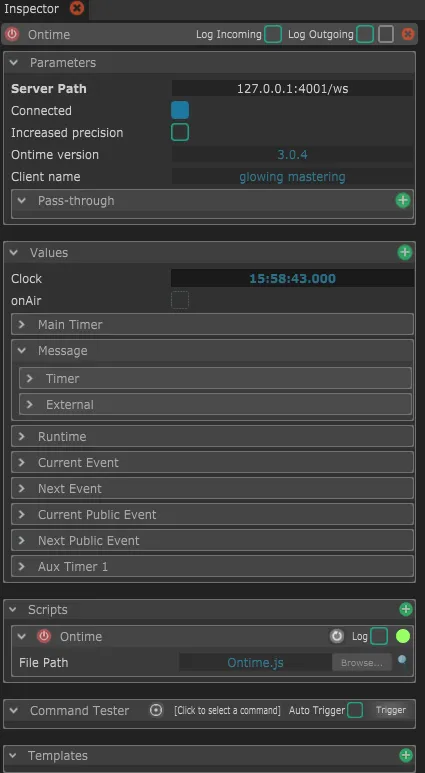Add a template with Templates plus icon
425x773 pixels.
[405, 755]
